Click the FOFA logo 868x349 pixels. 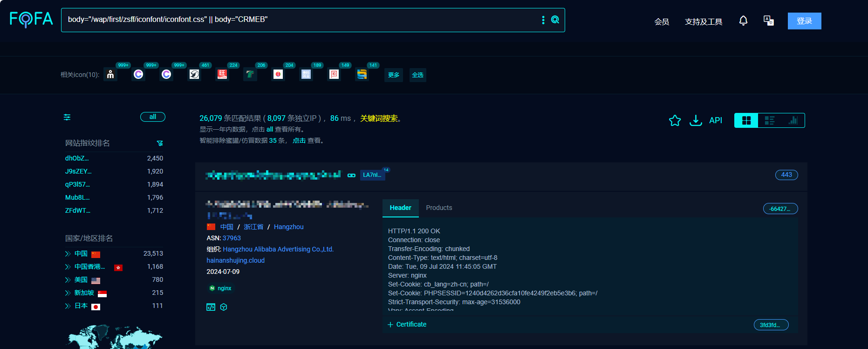click(x=31, y=19)
